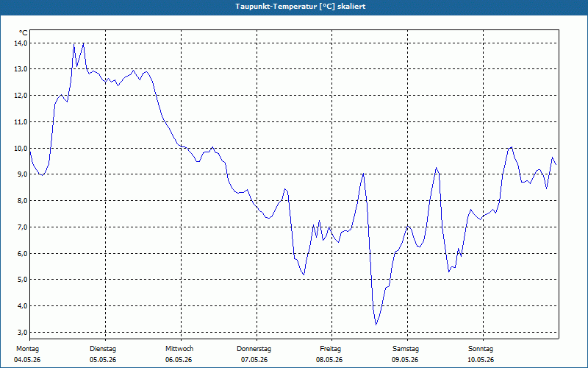Click the Dienstag day label
The width and height of the screenshot is (588, 368).
tap(103, 349)
